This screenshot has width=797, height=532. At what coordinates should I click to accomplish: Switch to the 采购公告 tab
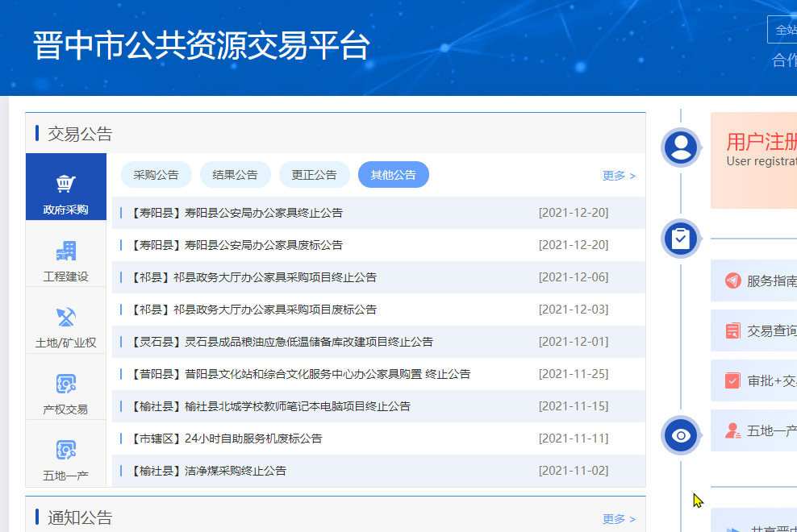click(x=156, y=175)
